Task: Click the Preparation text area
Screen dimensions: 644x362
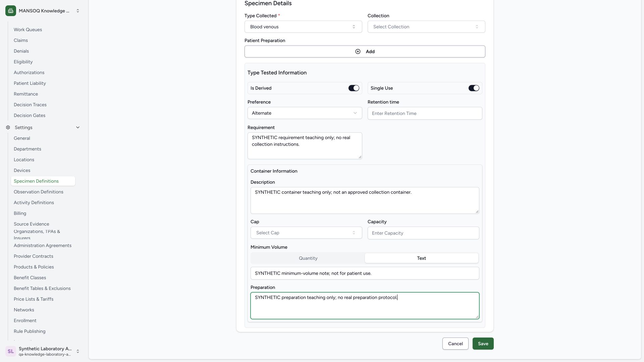Action: tap(365, 306)
